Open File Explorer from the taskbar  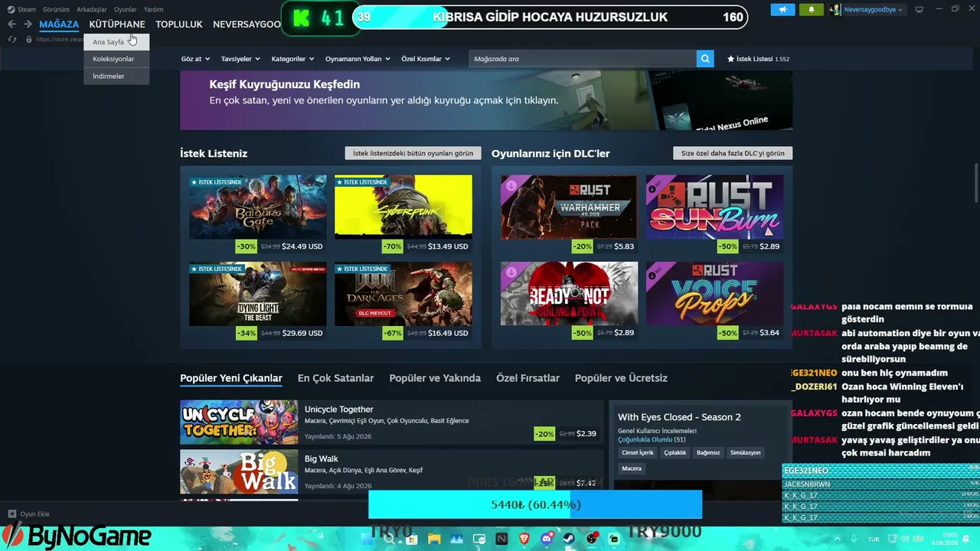pos(434,539)
